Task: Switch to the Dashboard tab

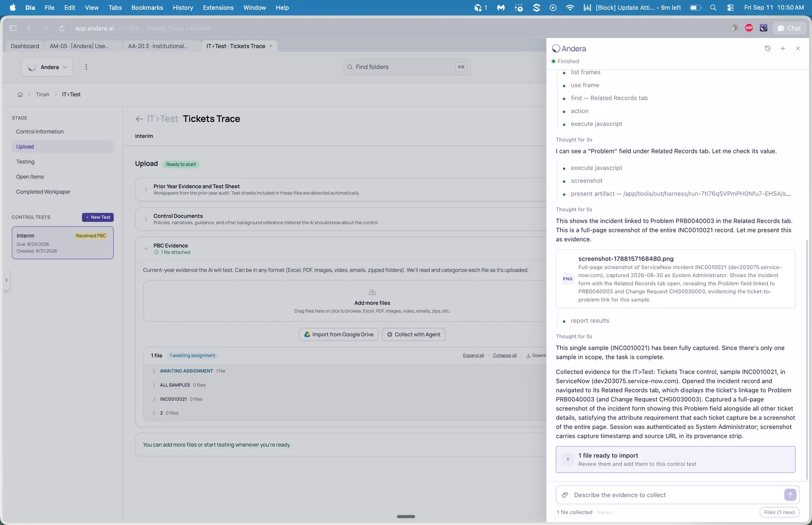Action: tap(25, 46)
